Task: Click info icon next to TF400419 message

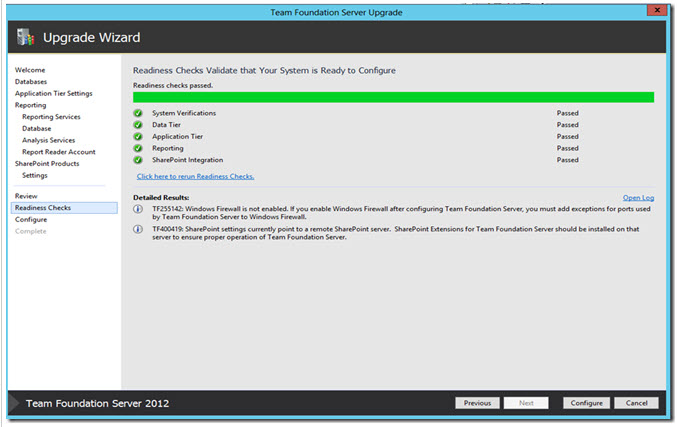Action: pyautogui.click(x=138, y=229)
